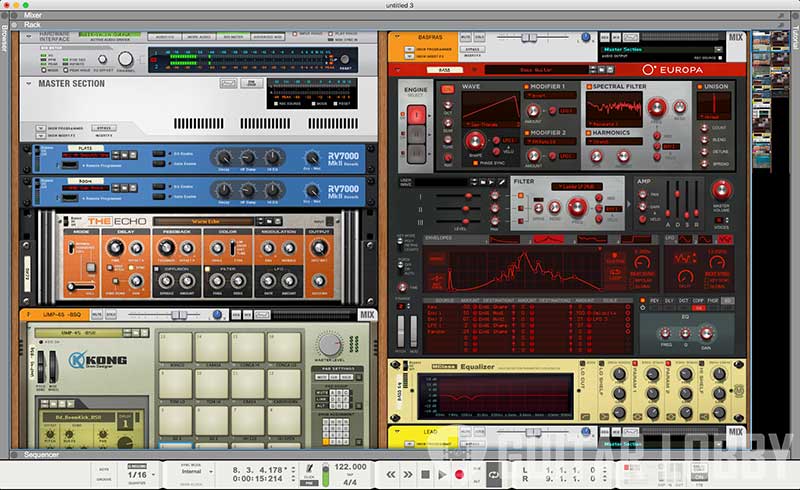
Task: Adjust the BASFRAS channel level fader
Action: 529,38
